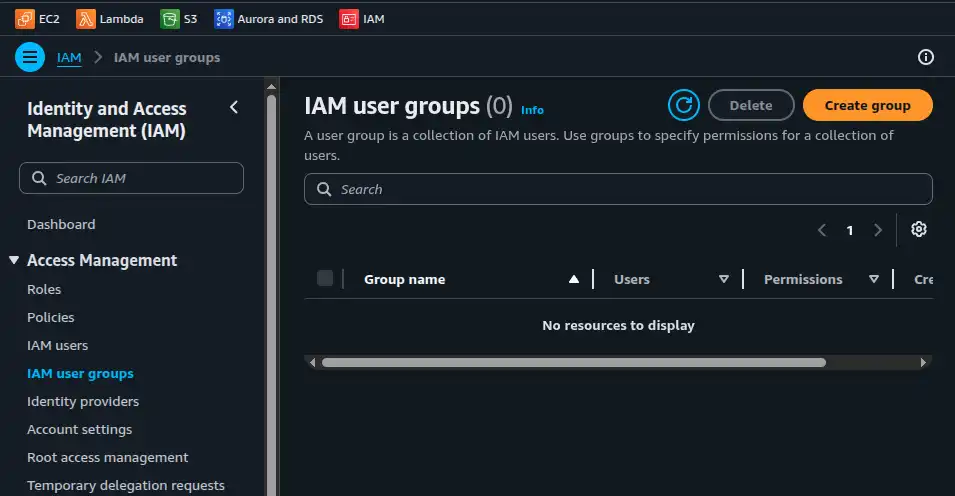Click the No resources to display message
955x496 pixels.
(618, 325)
